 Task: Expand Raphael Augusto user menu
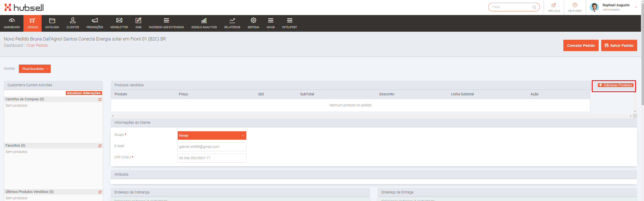point(636,7)
